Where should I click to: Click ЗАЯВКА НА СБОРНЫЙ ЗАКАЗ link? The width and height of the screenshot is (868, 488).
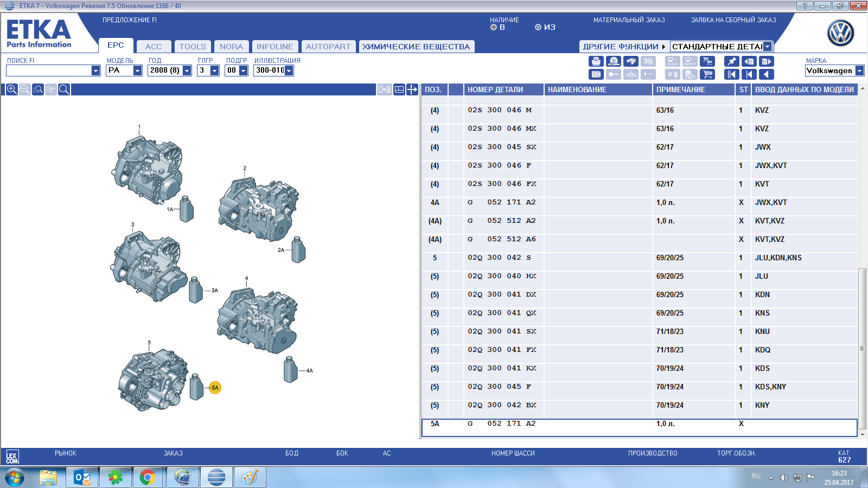pos(733,20)
